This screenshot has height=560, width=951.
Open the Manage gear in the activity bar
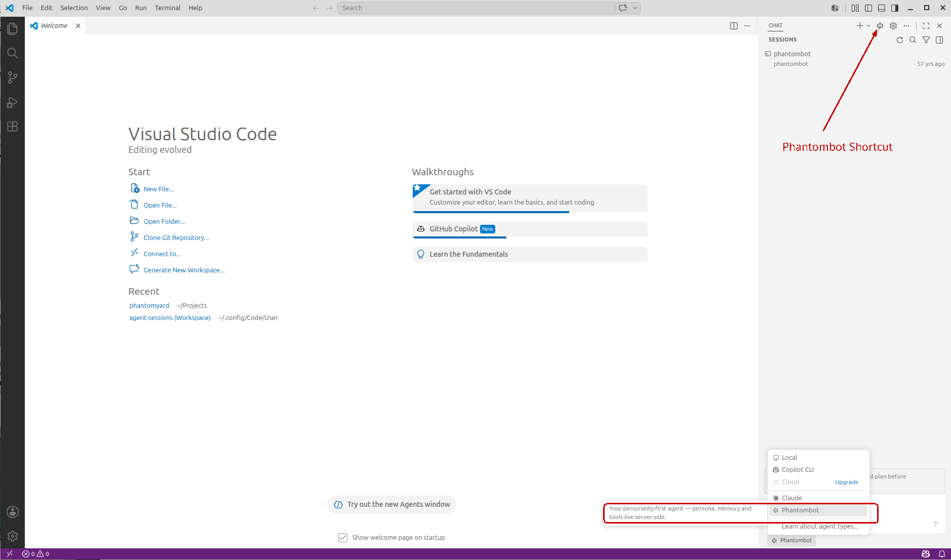pos(13,536)
